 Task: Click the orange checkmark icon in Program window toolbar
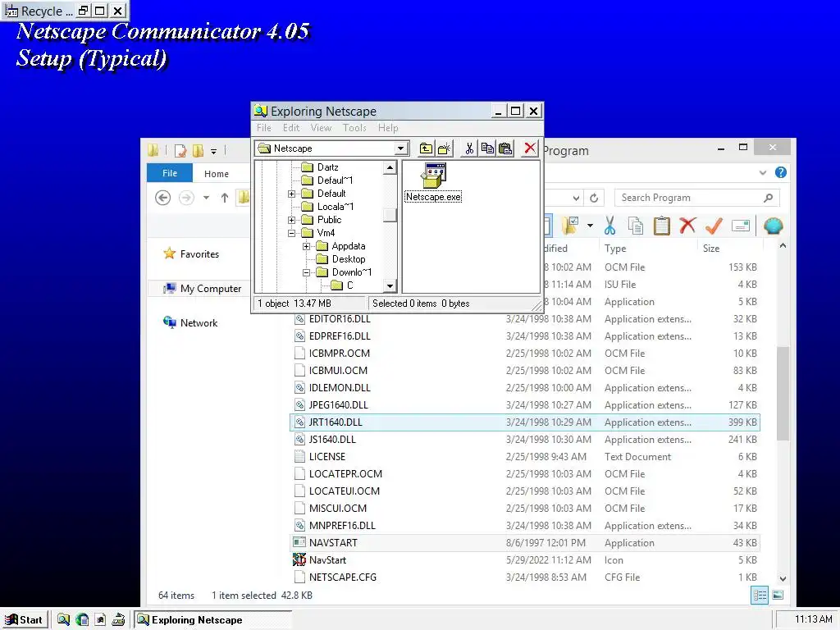714,226
